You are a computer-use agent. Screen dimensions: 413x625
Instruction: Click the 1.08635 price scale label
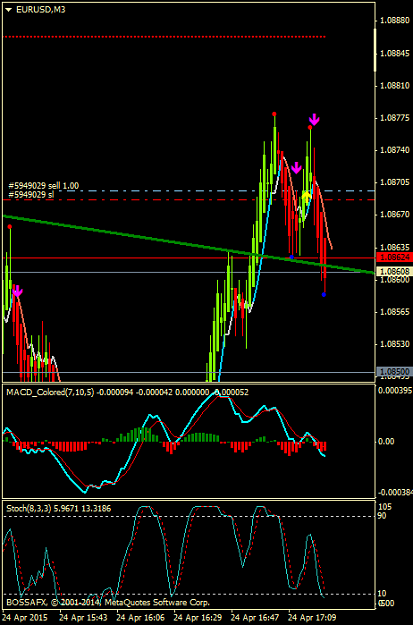click(x=395, y=247)
